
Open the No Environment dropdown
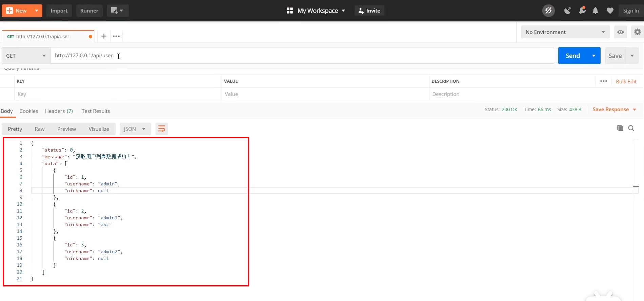pos(565,32)
